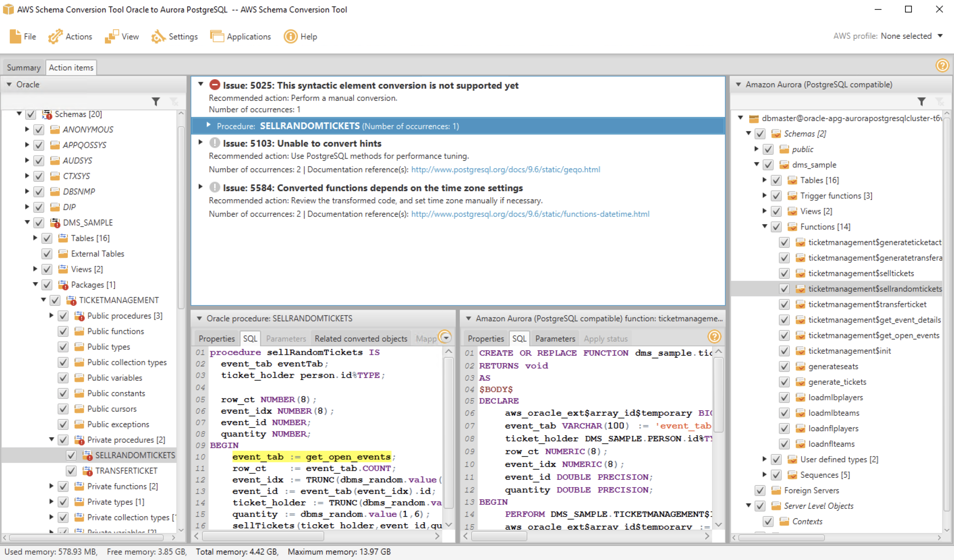Open Oracle procedure Properties tab
This screenshot has height=560, width=954.
click(x=217, y=338)
